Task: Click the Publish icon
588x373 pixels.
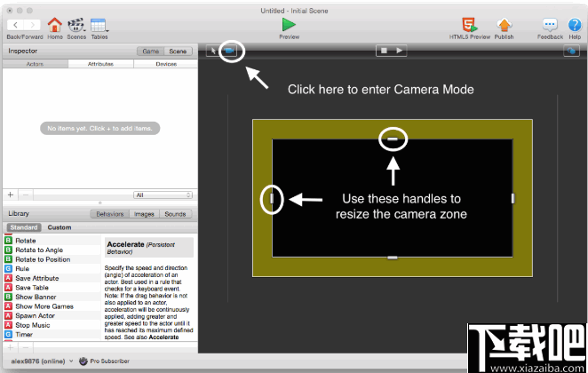Action: [x=504, y=25]
